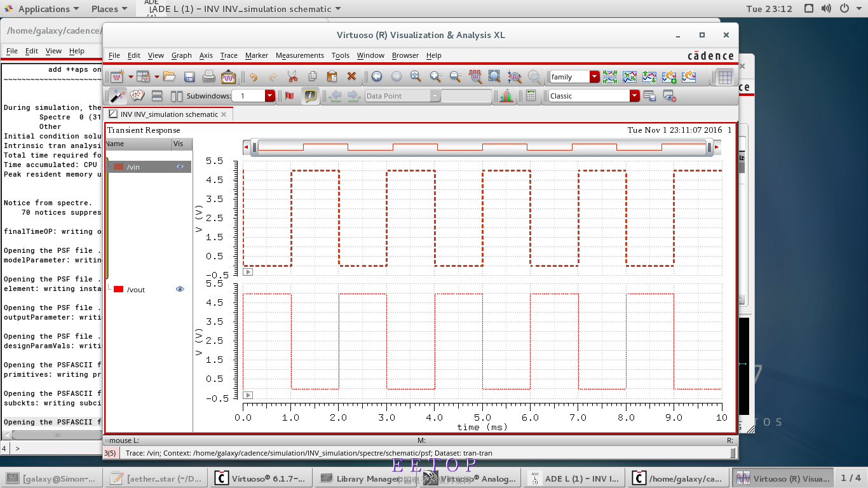The width and height of the screenshot is (868, 488).
Task: Open the Subwindows count dropdown
Action: click(269, 96)
